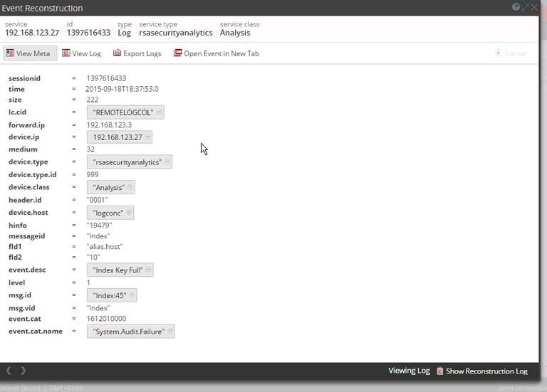Click fld2 value "10"

click(x=93, y=257)
